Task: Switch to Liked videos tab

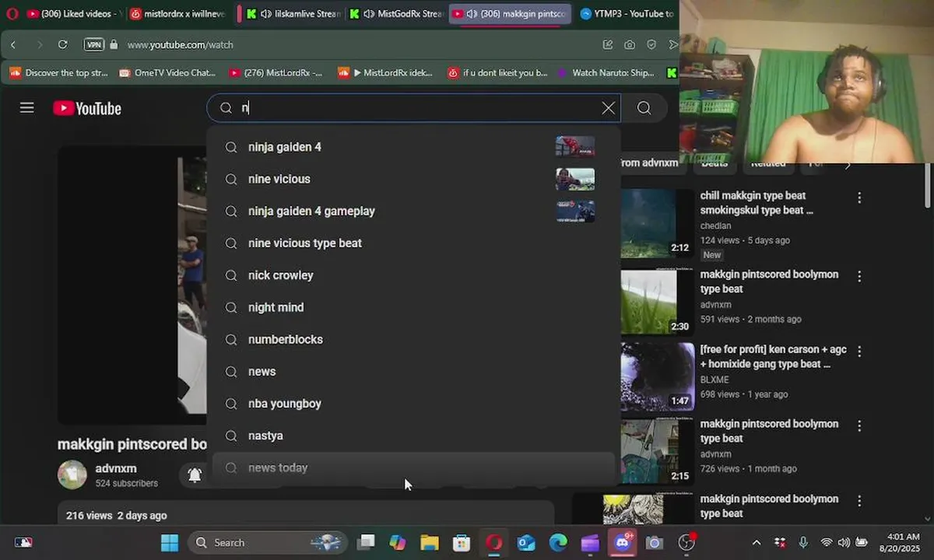Action: (x=74, y=14)
